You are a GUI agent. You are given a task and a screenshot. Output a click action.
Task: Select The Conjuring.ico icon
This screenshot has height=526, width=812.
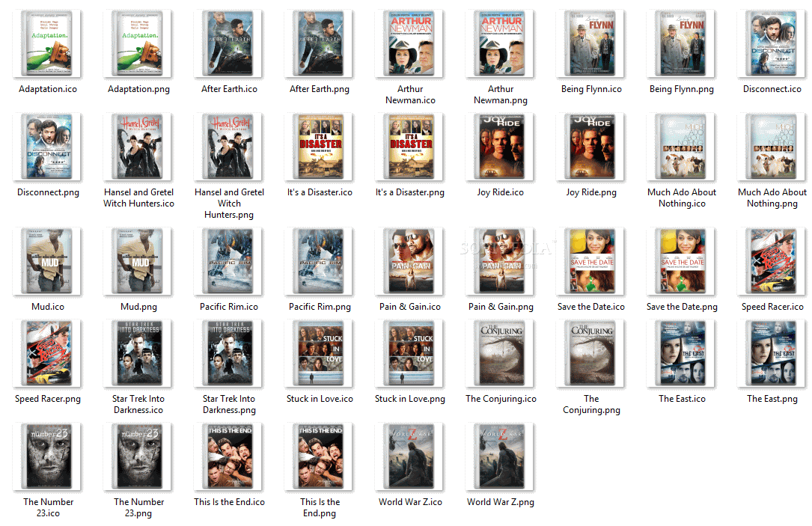(x=501, y=354)
